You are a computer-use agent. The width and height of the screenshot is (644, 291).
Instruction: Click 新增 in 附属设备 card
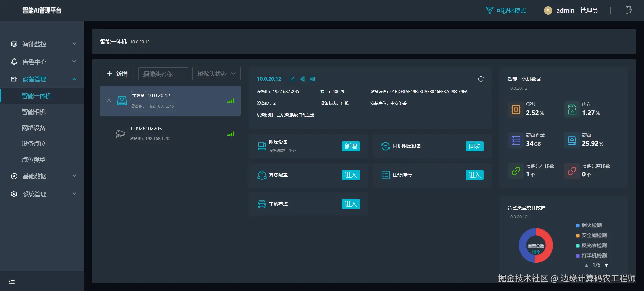pos(351,146)
